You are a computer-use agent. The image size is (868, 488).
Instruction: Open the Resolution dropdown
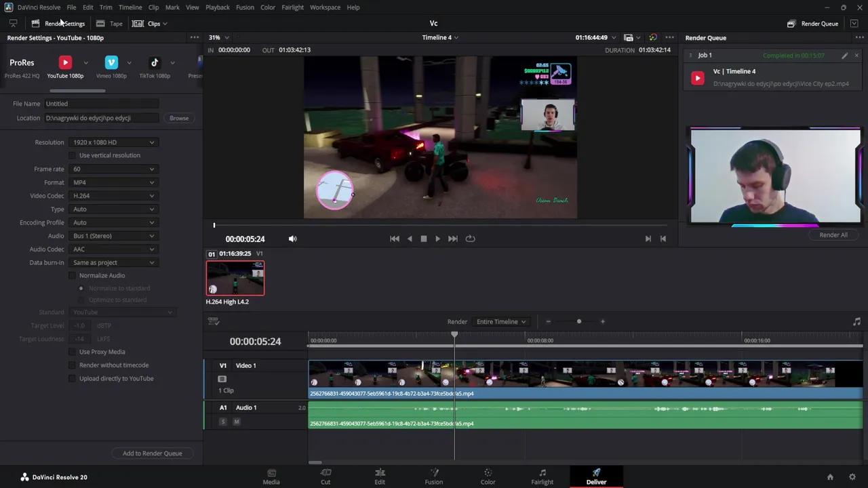tap(113, 142)
